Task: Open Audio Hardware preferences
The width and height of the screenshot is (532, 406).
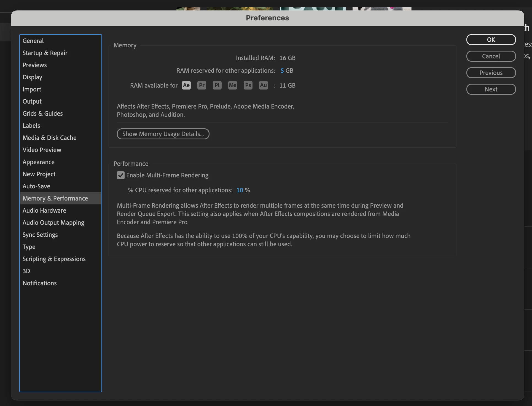Action: point(44,210)
